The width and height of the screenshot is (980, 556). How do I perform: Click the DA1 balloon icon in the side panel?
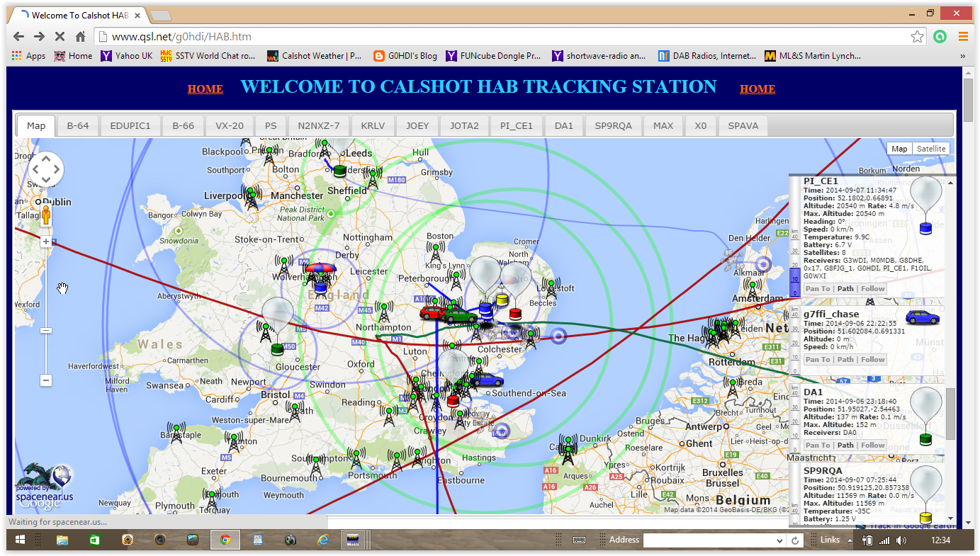pos(925,416)
